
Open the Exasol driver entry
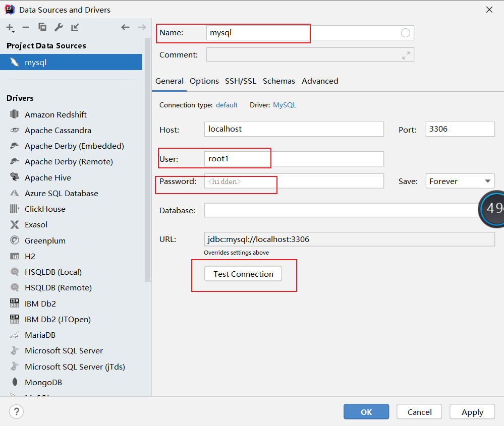(x=36, y=224)
